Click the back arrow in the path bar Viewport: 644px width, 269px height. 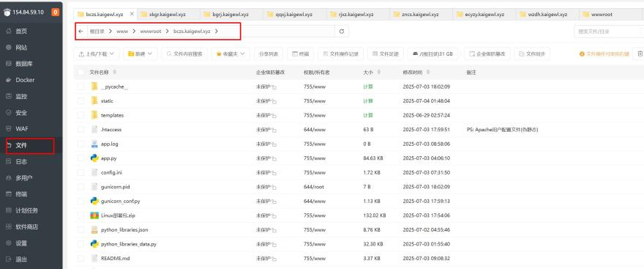point(81,32)
